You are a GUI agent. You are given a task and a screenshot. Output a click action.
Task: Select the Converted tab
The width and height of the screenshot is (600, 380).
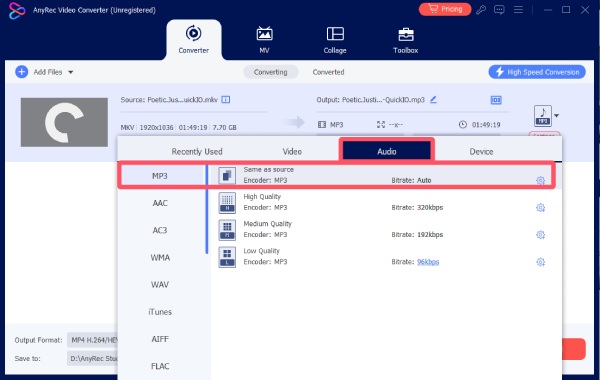pyautogui.click(x=328, y=72)
